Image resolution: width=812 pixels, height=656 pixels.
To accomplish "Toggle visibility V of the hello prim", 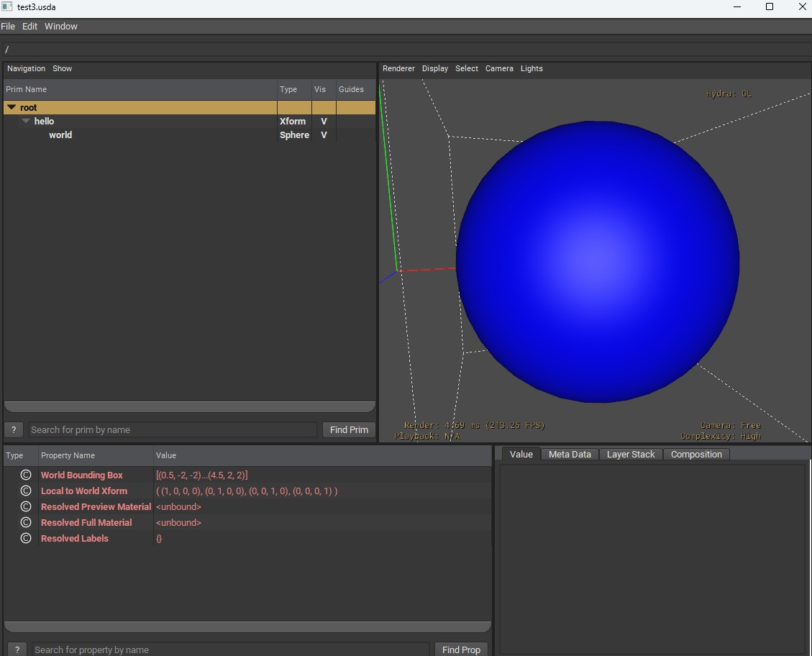I will click(x=324, y=122).
